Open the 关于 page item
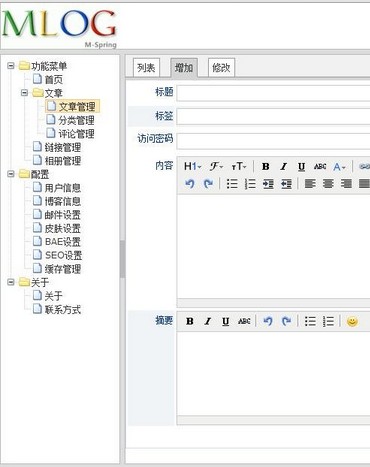Screen dimensions: 370x467 (x=48, y=296)
